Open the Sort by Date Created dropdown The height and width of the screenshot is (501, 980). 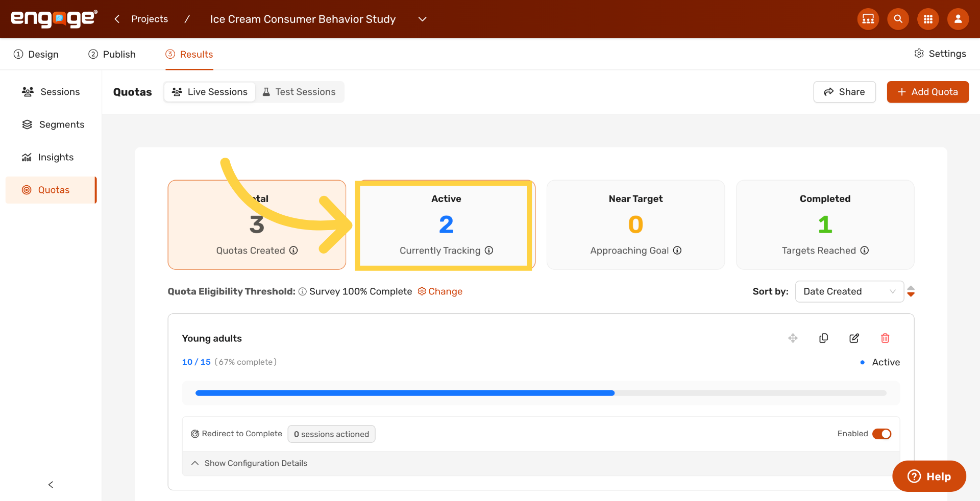pyautogui.click(x=849, y=291)
